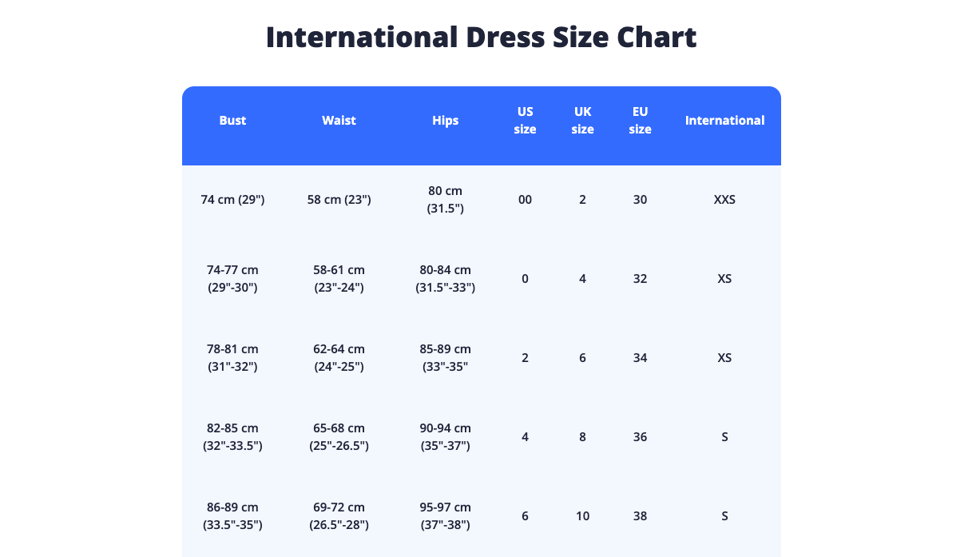Click the US size 00 cell

(x=525, y=200)
